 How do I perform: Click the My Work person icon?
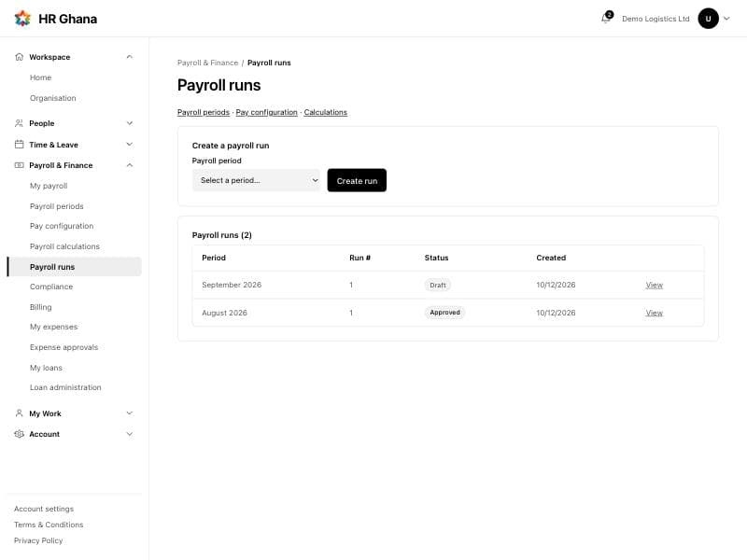19,413
